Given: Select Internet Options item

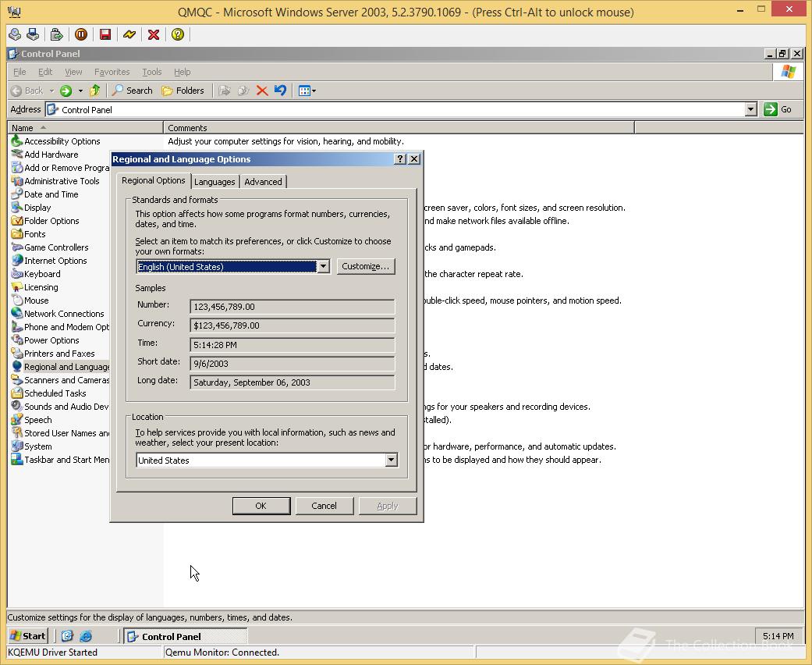Looking at the screenshot, I should coord(48,261).
